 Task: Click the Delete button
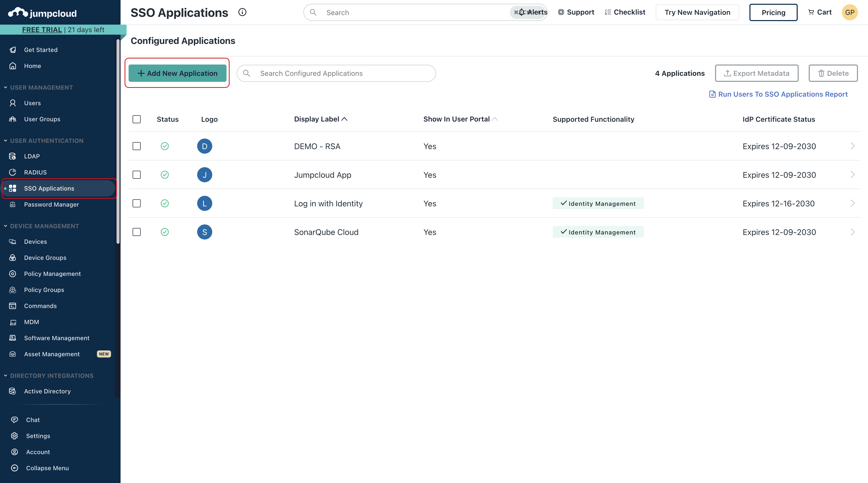pyautogui.click(x=833, y=73)
